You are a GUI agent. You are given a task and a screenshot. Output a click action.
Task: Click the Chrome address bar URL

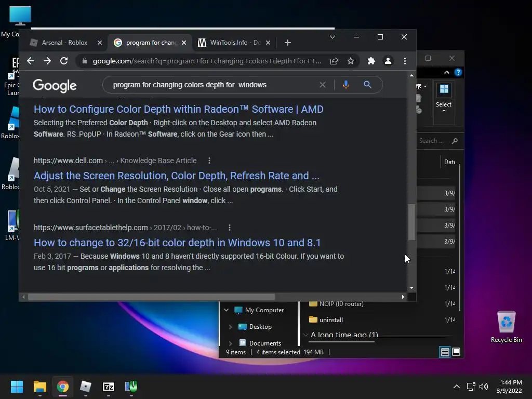[x=207, y=61]
